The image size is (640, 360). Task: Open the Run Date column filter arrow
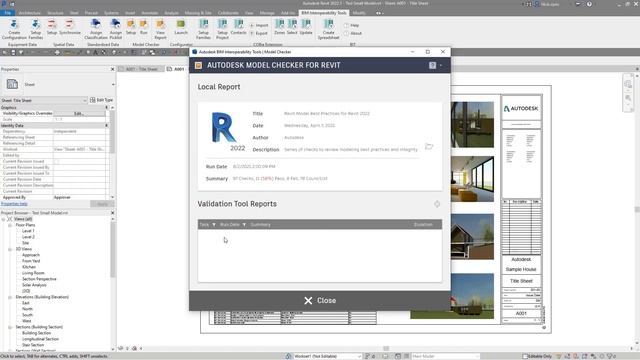click(x=244, y=224)
